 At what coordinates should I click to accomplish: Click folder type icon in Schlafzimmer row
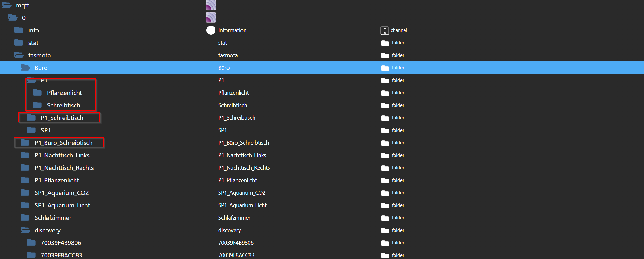click(385, 218)
